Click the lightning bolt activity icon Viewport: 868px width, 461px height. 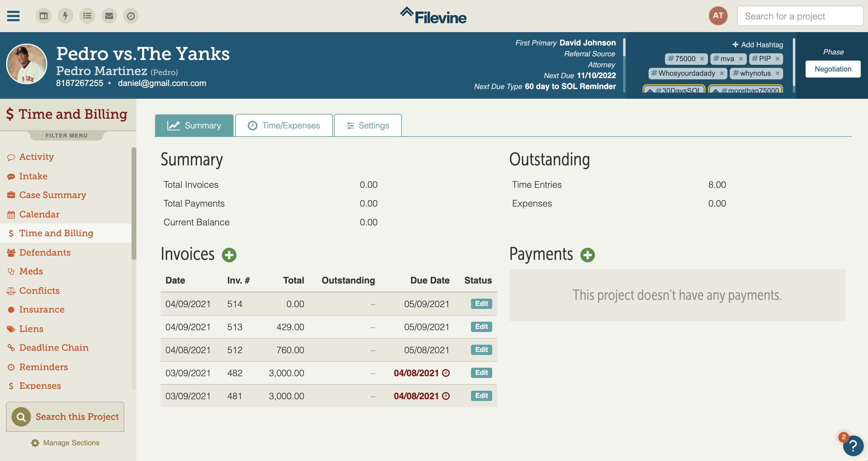(x=65, y=16)
